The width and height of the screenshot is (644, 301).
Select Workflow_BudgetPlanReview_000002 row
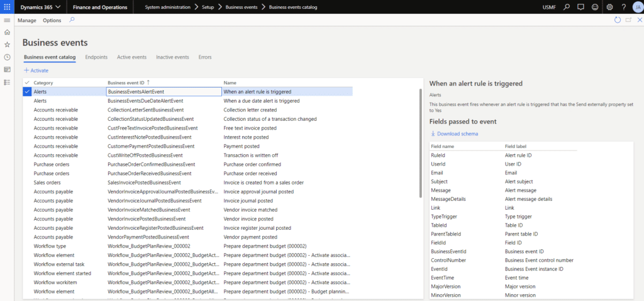187,246
